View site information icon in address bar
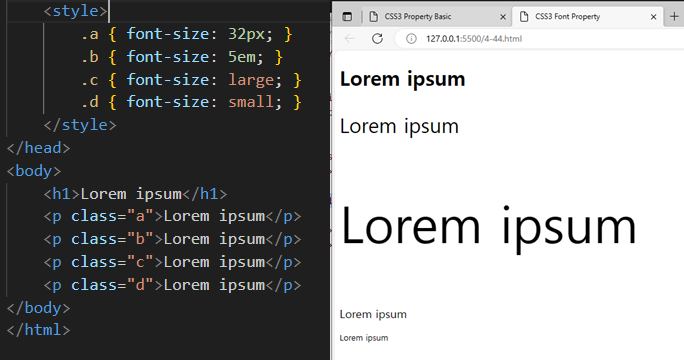This screenshot has height=360, width=684. [411, 39]
